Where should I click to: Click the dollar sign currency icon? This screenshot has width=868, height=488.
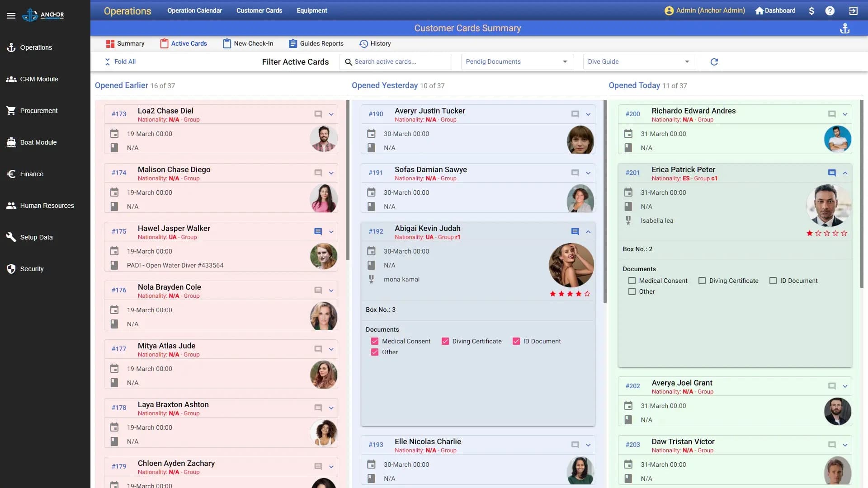811,11
